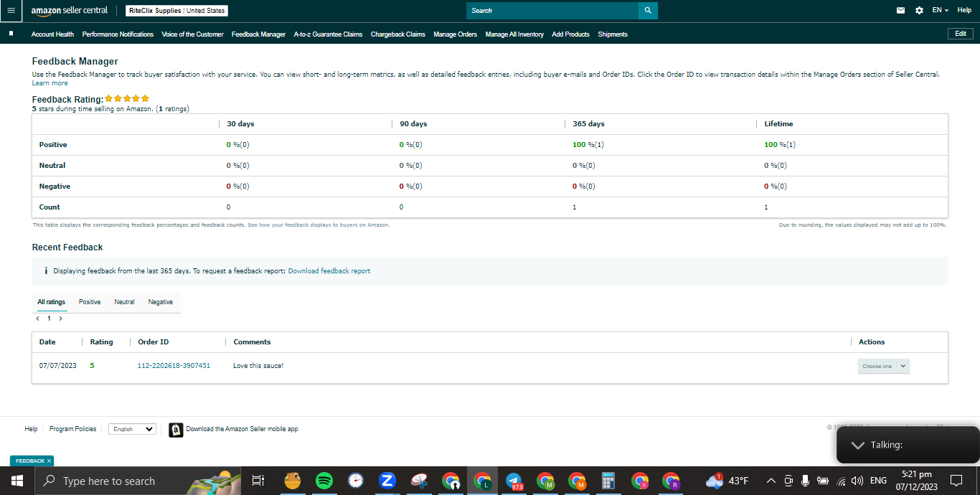Open order 112-2202618-3907451

coord(174,366)
